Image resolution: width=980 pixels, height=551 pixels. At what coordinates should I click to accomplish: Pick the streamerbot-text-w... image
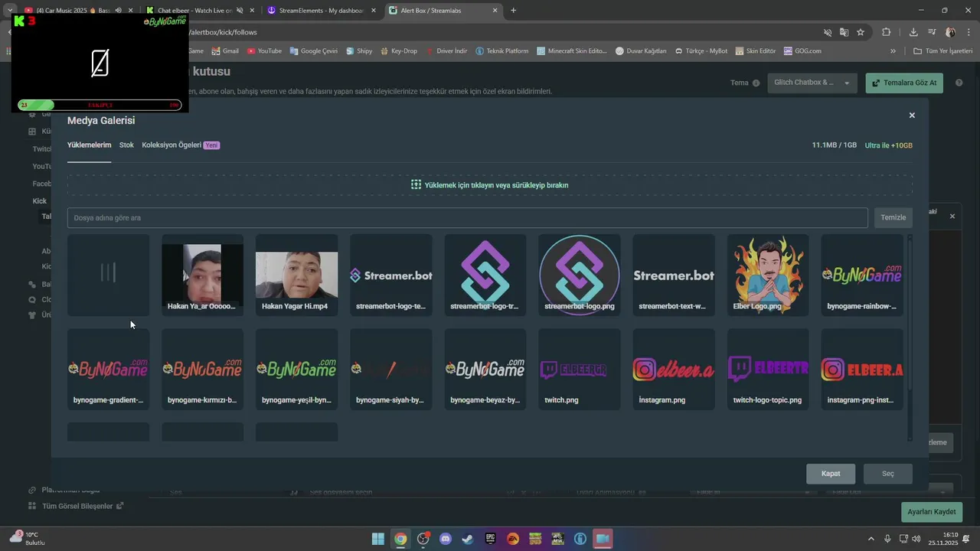coord(673,275)
